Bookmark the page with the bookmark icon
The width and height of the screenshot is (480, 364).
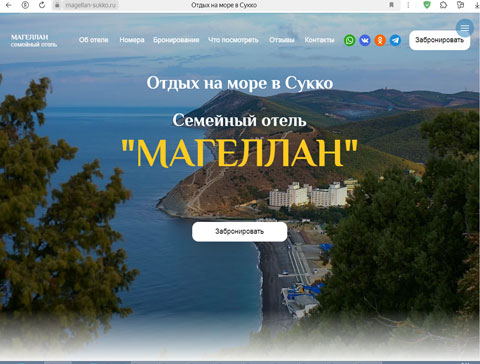pos(392,5)
